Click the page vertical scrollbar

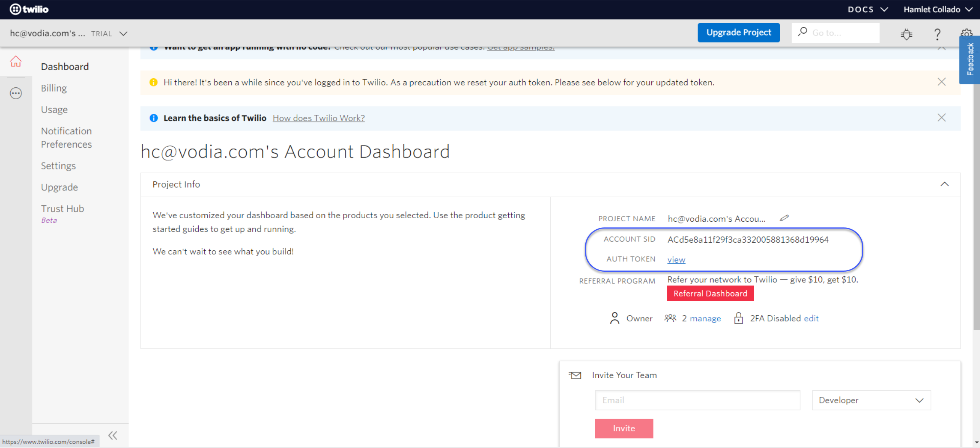pos(976,207)
